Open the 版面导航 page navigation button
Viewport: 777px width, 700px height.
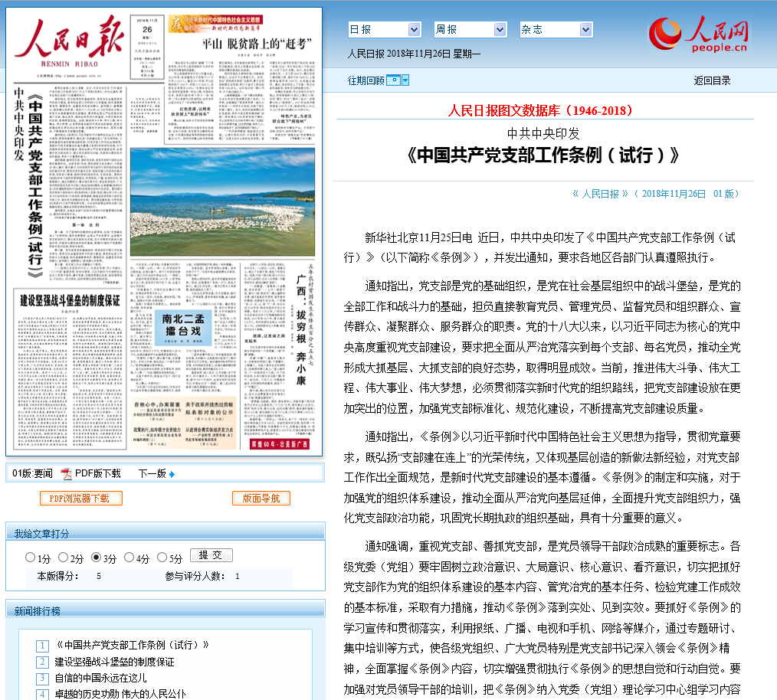click(x=261, y=499)
